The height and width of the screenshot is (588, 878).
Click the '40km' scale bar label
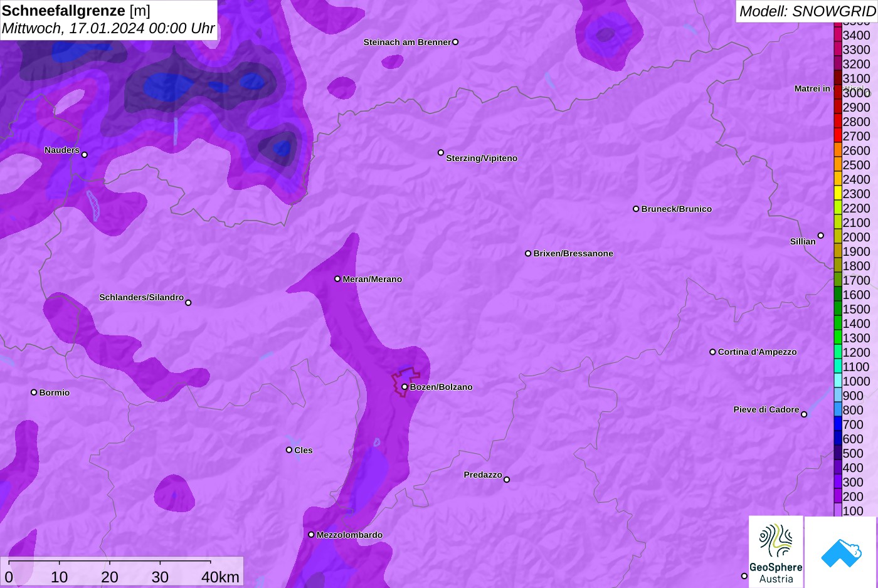pyautogui.click(x=220, y=577)
